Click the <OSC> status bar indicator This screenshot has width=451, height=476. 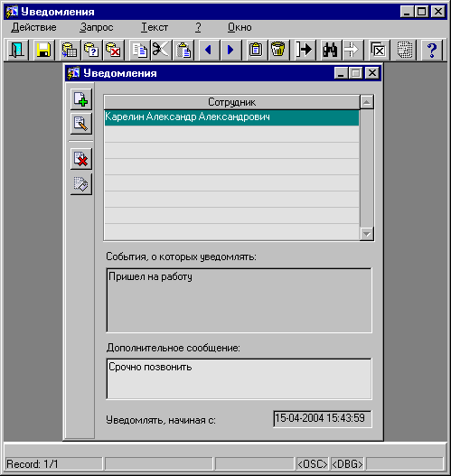(x=312, y=464)
